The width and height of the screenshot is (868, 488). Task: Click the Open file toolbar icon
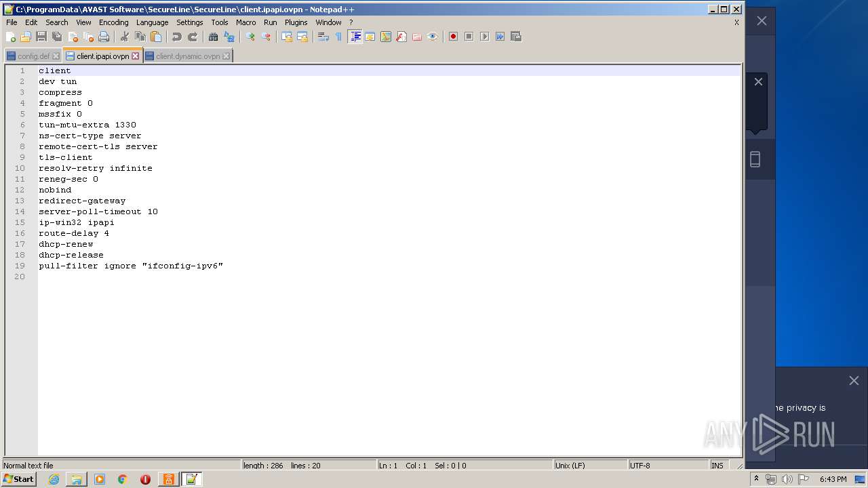(26, 37)
